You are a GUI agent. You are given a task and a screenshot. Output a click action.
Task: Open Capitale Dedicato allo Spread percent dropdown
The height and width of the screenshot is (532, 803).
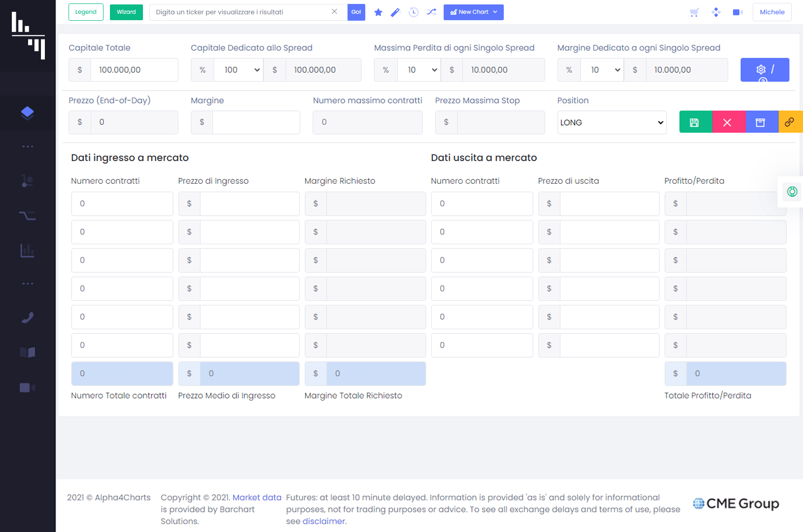point(239,70)
